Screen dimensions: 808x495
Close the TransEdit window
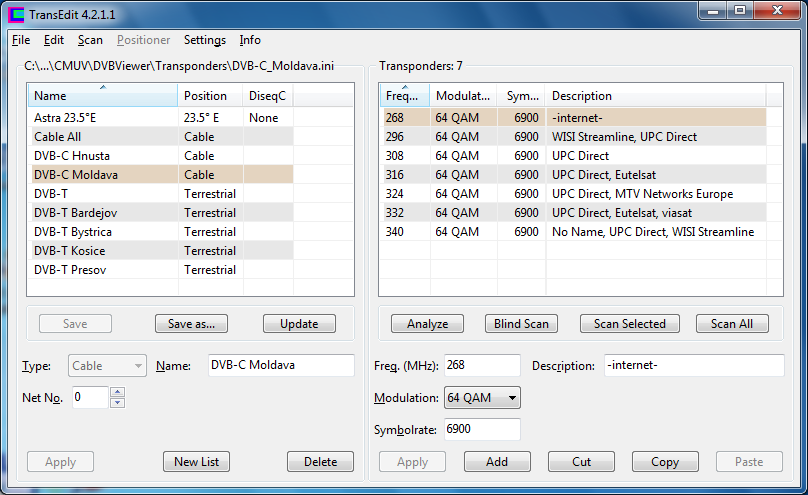(778, 11)
